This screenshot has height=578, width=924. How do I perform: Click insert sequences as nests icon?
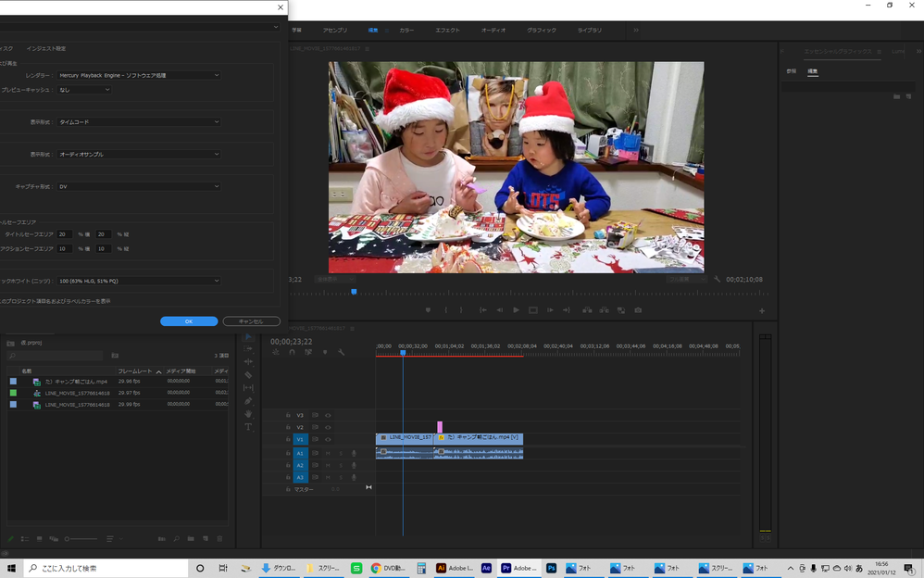(275, 352)
